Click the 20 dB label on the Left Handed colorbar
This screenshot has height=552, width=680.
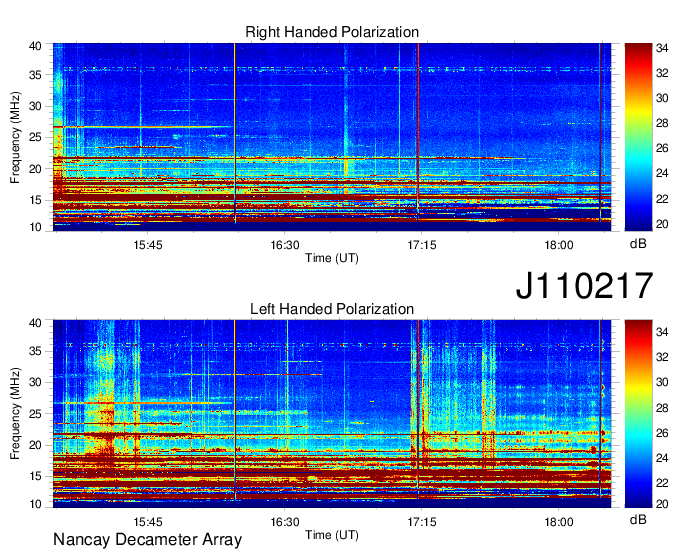point(662,503)
